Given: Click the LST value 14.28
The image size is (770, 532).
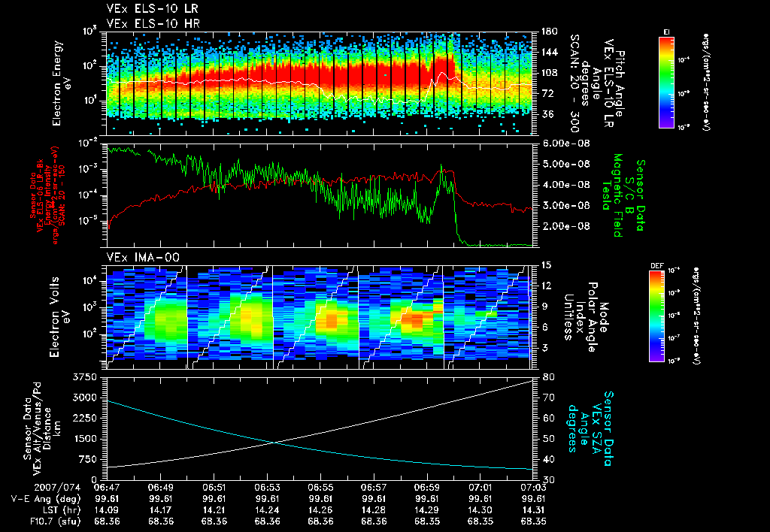Looking at the screenshot, I should tap(374, 510).
